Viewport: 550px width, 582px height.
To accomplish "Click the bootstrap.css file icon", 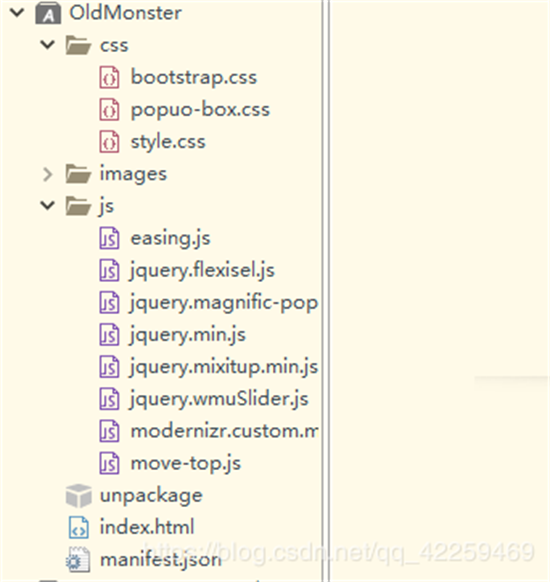I will pos(109,78).
